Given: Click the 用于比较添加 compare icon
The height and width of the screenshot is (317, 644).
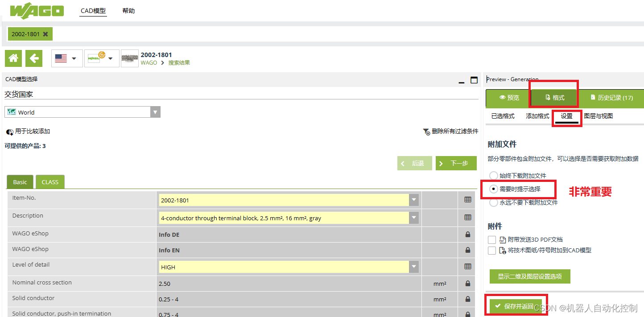Looking at the screenshot, I should pos(9,132).
